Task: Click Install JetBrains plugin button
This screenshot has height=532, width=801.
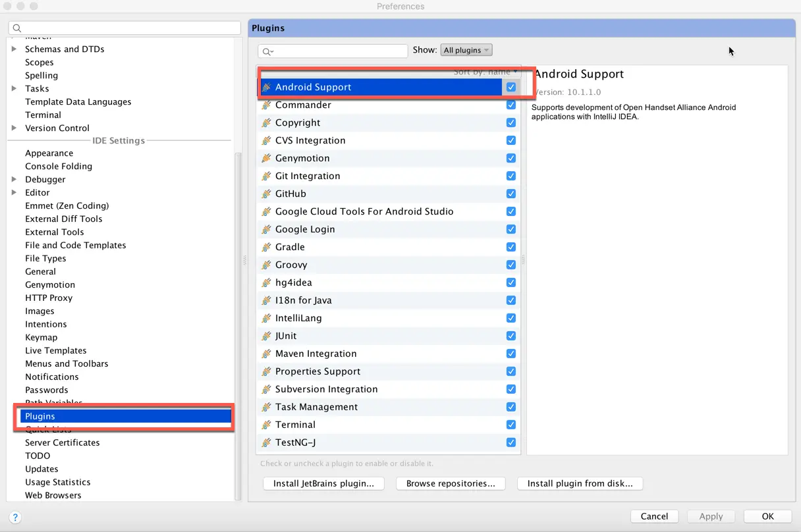Action: pyautogui.click(x=323, y=483)
